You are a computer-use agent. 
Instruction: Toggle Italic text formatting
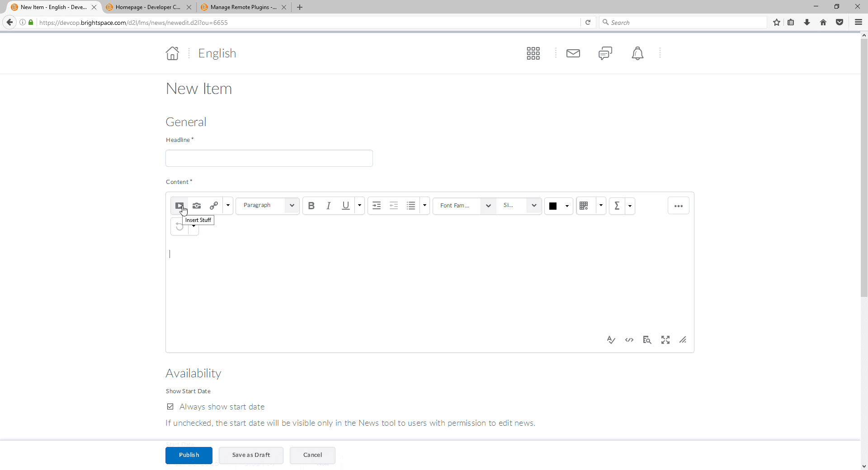point(329,206)
